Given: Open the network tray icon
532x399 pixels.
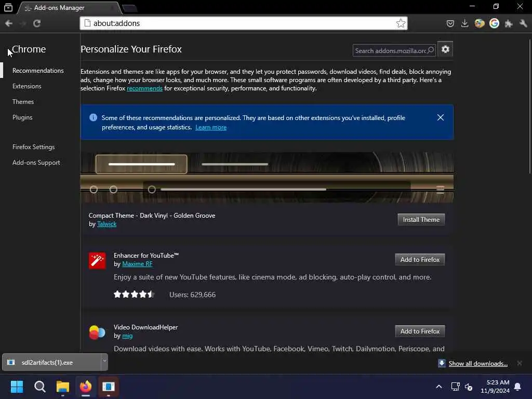Looking at the screenshot, I should [x=455, y=387].
